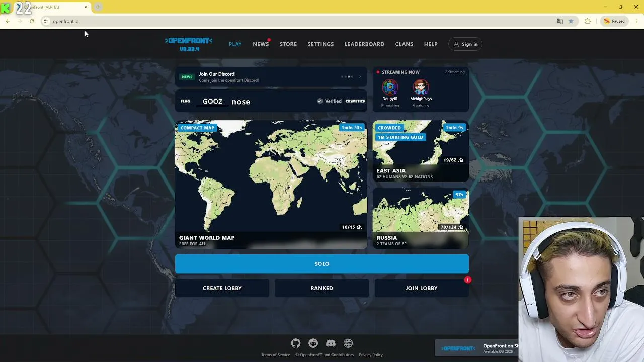Open the Chrome three-dot menu
Screen dimensions: 644x362
pyautogui.click(x=636, y=21)
